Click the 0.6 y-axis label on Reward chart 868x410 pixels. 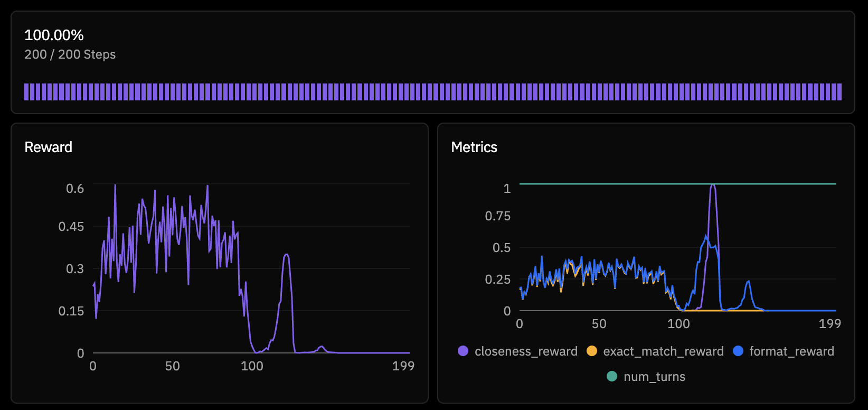75,189
